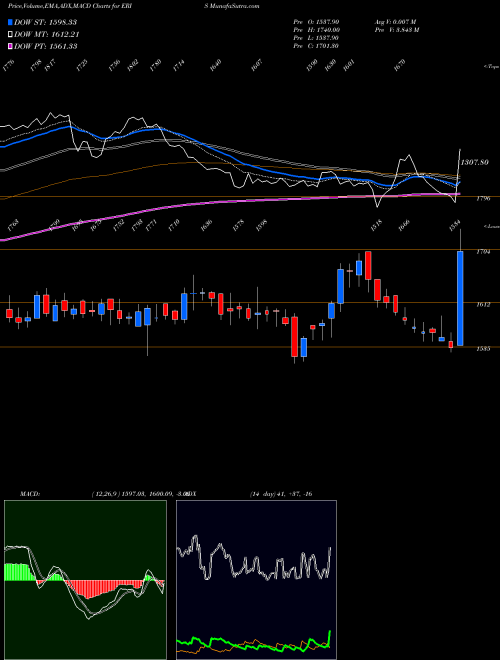
Task: Select the 'DOW ST: 1598.33' legend text
Action: click(46, 22)
